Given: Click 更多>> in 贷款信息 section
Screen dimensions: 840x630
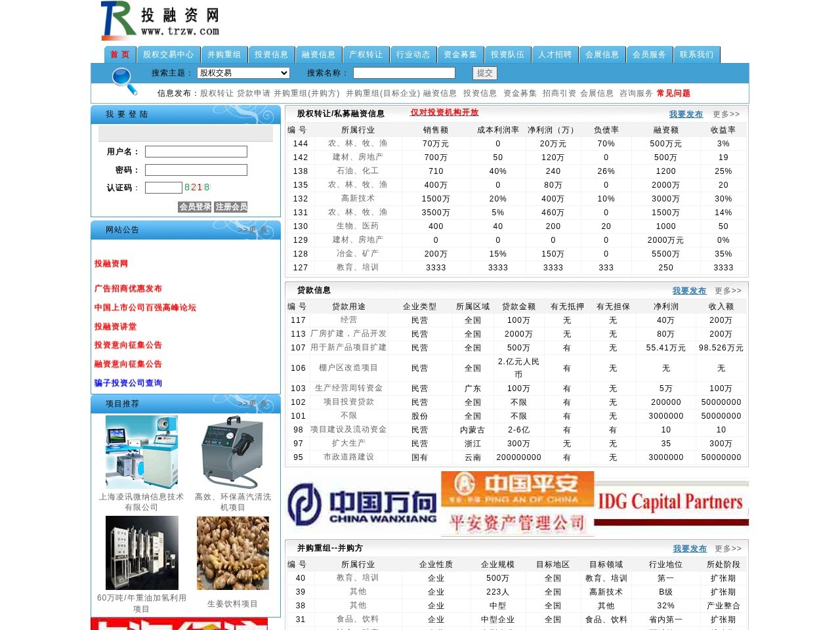Looking at the screenshot, I should point(728,291).
